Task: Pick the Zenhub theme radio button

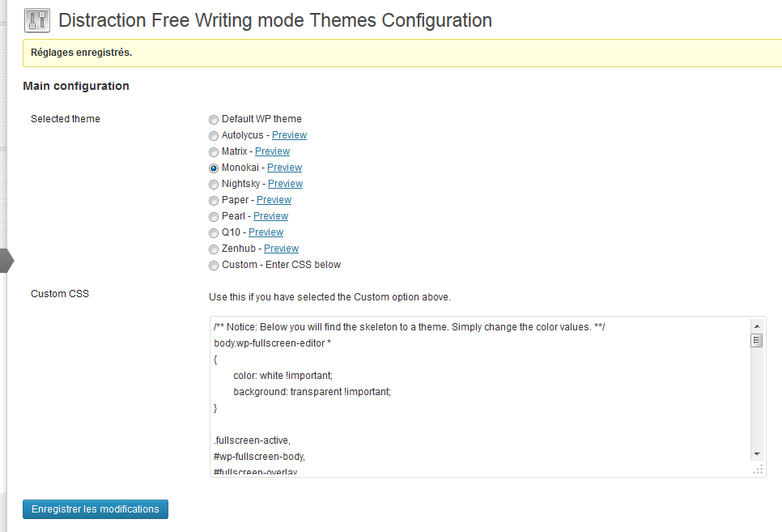Action: 214,249
